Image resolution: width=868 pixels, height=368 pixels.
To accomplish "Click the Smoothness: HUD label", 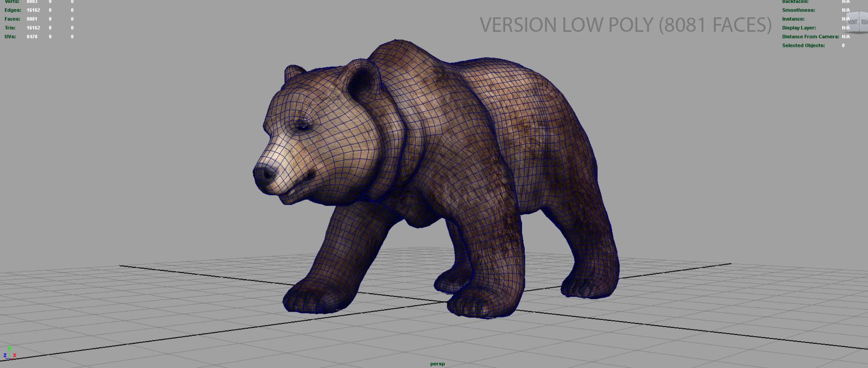I will 798,10.
